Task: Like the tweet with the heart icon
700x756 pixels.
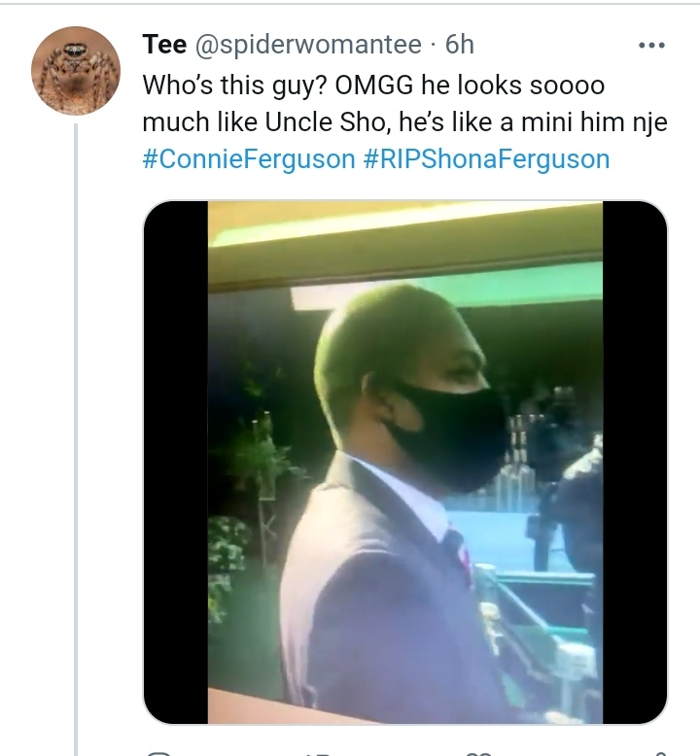Action: pos(478,752)
